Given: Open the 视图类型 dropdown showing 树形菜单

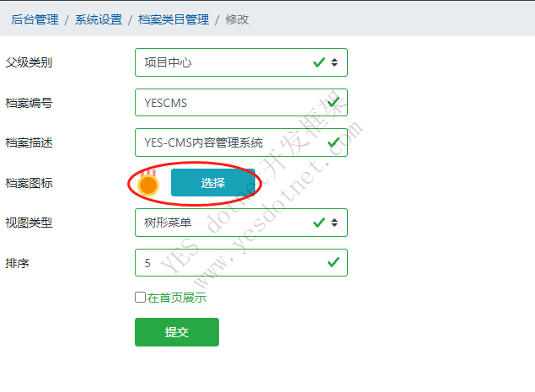Looking at the screenshot, I should (x=241, y=223).
